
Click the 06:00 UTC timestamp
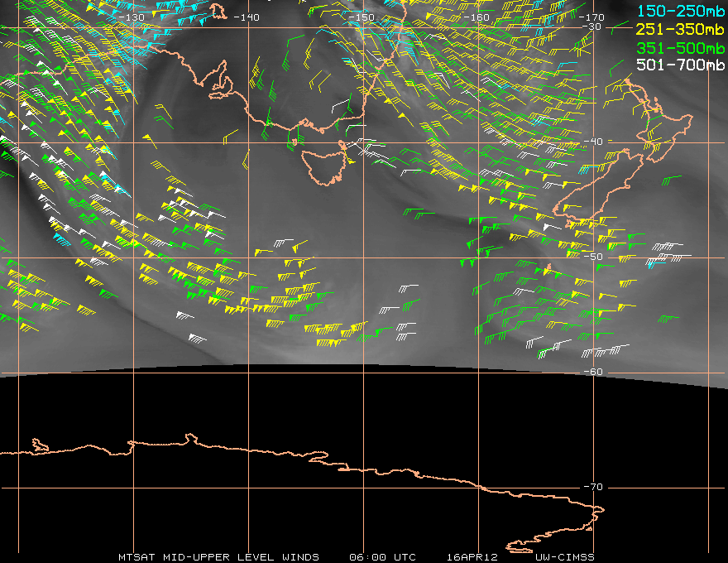[x=382, y=557]
